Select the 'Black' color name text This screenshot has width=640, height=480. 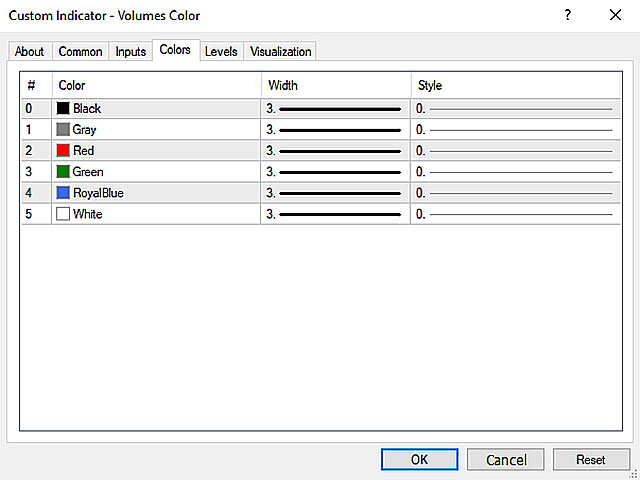pyautogui.click(x=87, y=109)
